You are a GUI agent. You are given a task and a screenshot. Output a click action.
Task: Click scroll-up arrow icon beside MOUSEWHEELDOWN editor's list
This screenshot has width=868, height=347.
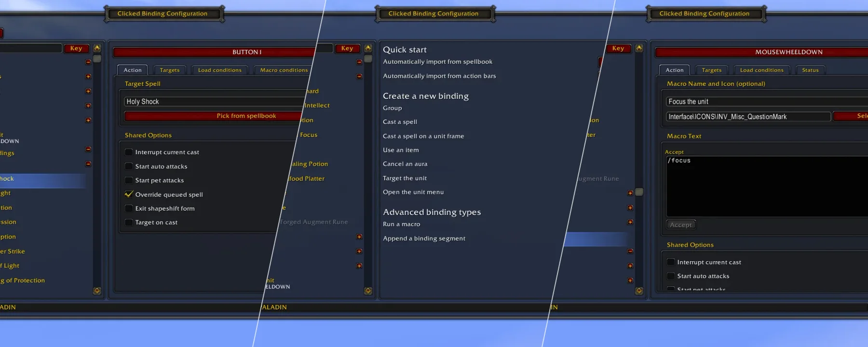coord(639,48)
